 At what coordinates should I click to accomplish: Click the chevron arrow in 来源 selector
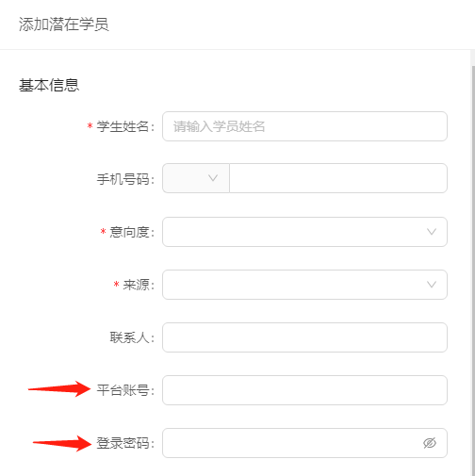(432, 285)
